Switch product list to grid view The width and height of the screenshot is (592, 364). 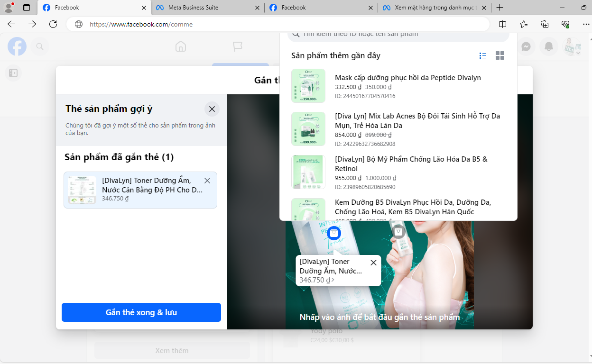[499, 56]
